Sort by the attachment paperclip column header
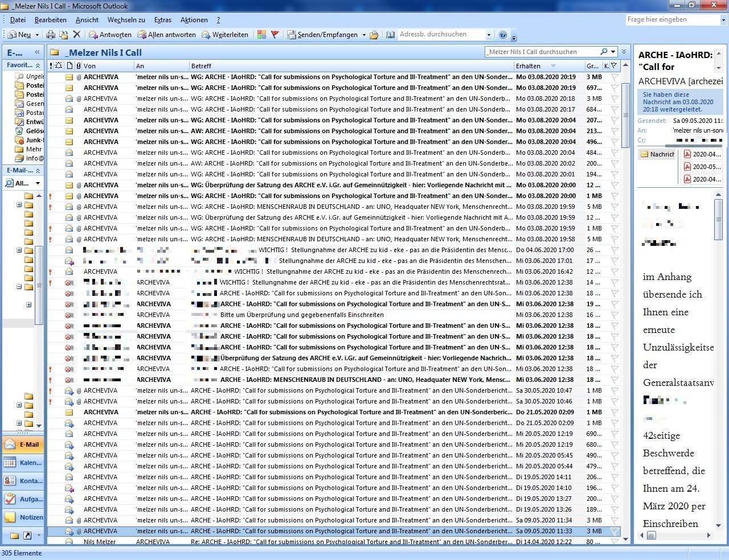Viewport: 729px width, 560px height. (79, 66)
